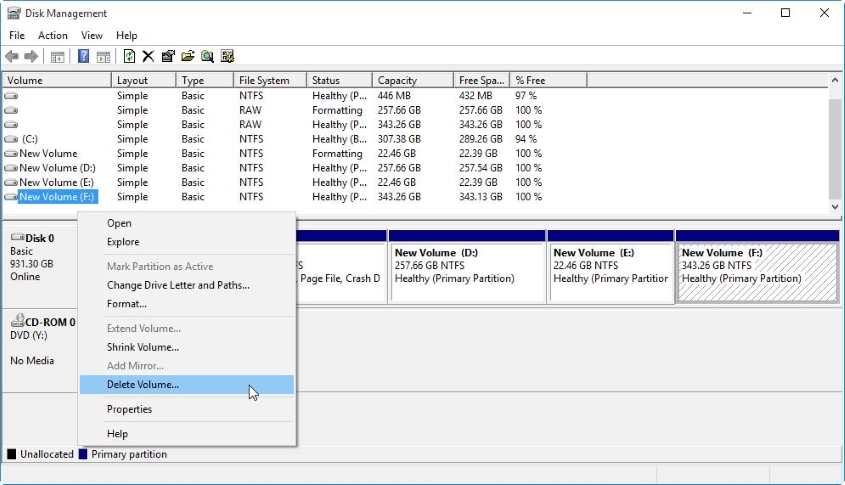
Task: Click the magnifier Explore toolbar icon
Action: (207, 56)
